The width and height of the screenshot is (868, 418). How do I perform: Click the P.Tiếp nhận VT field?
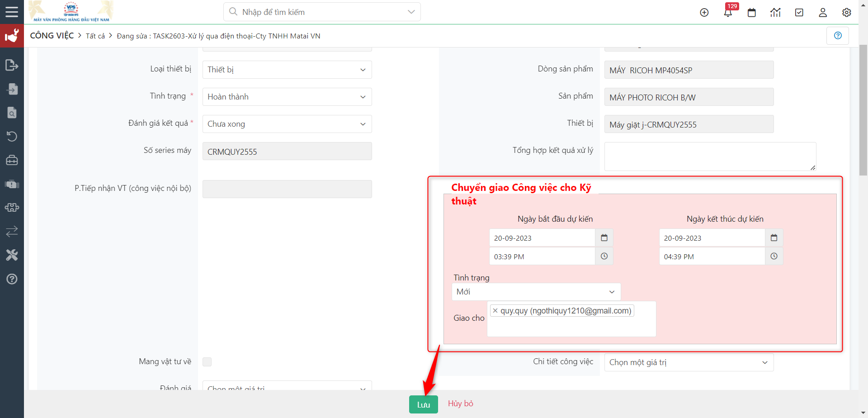click(x=287, y=189)
